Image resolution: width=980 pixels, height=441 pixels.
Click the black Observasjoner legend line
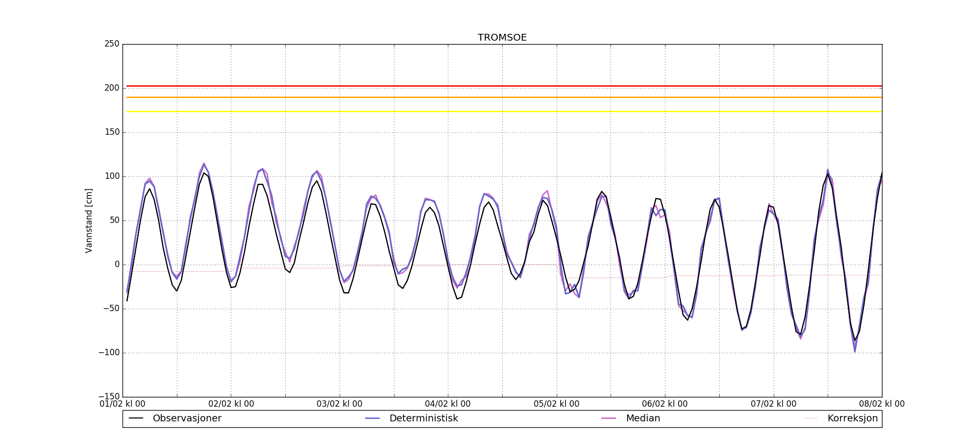pyautogui.click(x=136, y=418)
